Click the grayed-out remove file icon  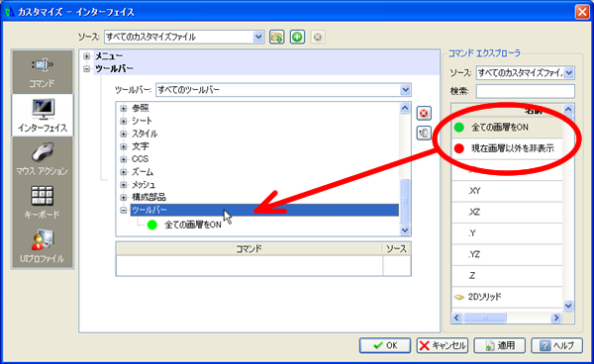point(318,37)
